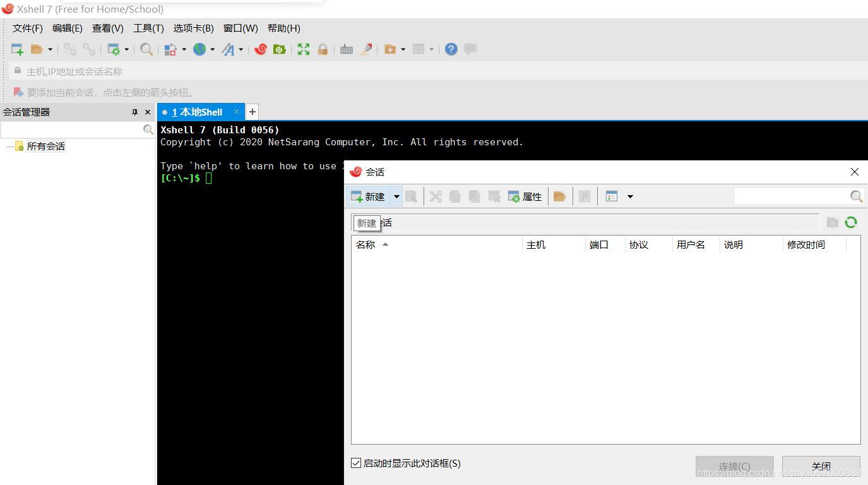Click the Find magnifier icon in main toolbar
Image resolution: width=868 pixels, height=485 pixels.
coord(146,49)
